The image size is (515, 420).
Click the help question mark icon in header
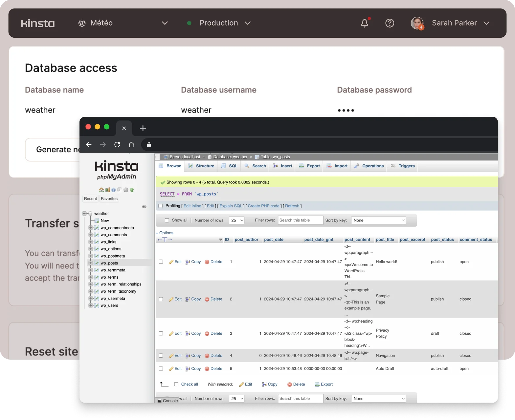(390, 23)
